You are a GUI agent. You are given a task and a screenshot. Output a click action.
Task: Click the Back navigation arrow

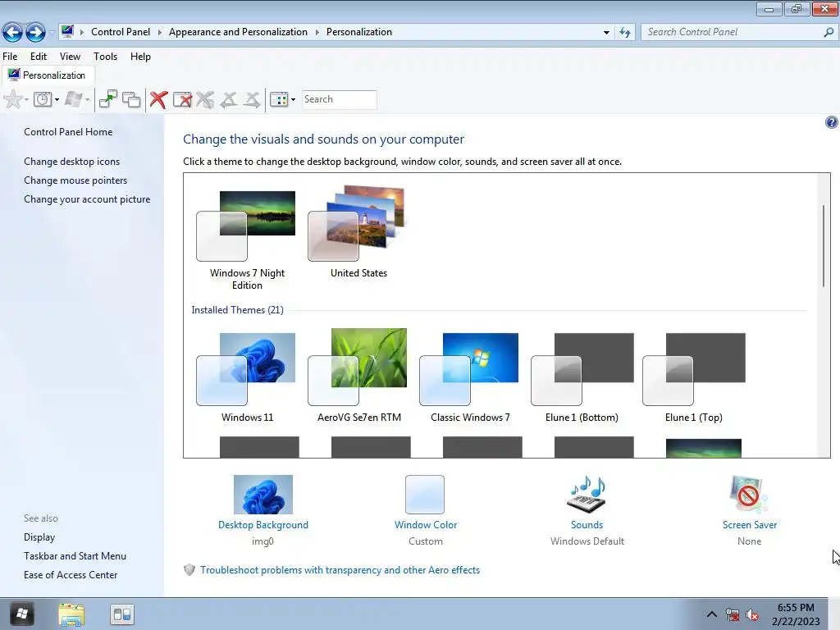click(x=12, y=32)
